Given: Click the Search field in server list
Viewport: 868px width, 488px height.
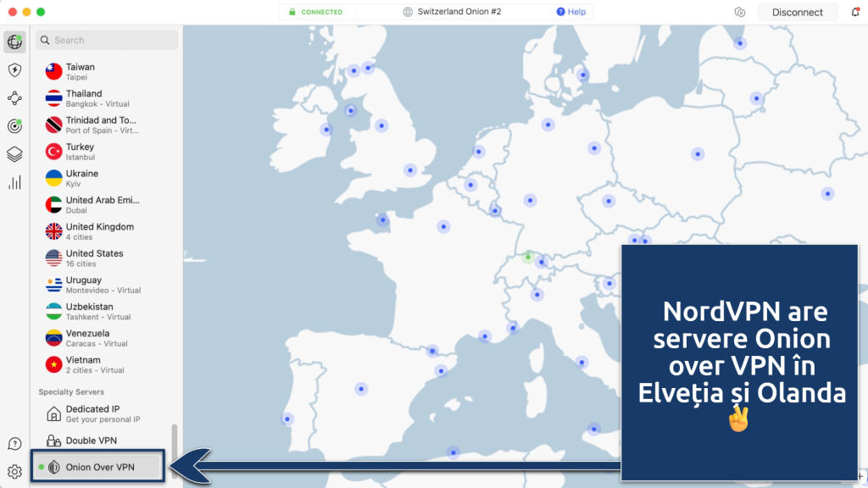Looking at the screenshot, I should 107,40.
